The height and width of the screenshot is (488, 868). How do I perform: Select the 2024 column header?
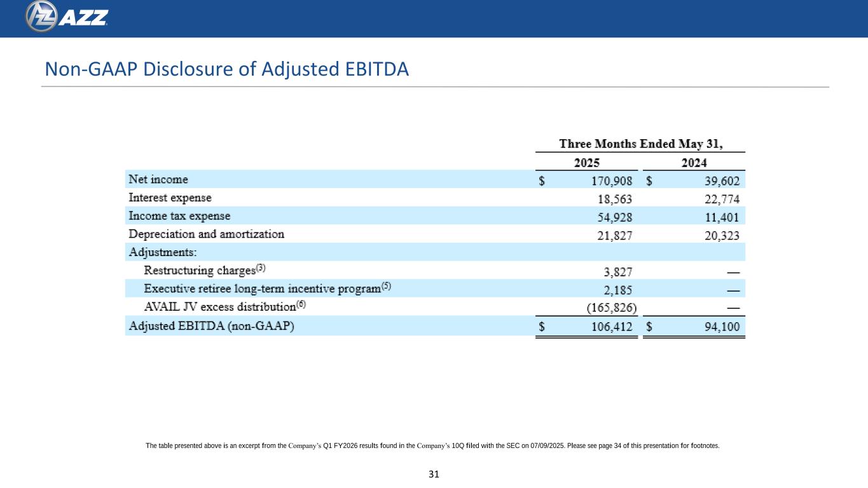694,162
